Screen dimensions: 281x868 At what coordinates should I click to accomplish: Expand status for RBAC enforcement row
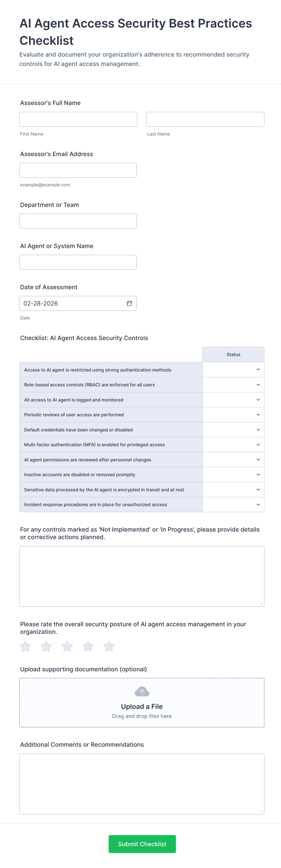click(233, 385)
